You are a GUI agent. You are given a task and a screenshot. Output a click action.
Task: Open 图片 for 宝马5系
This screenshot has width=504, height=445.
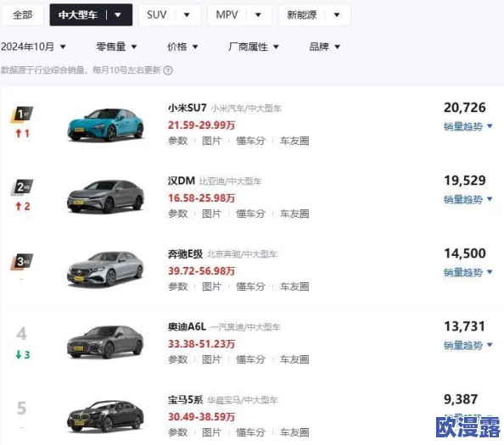coord(211,432)
